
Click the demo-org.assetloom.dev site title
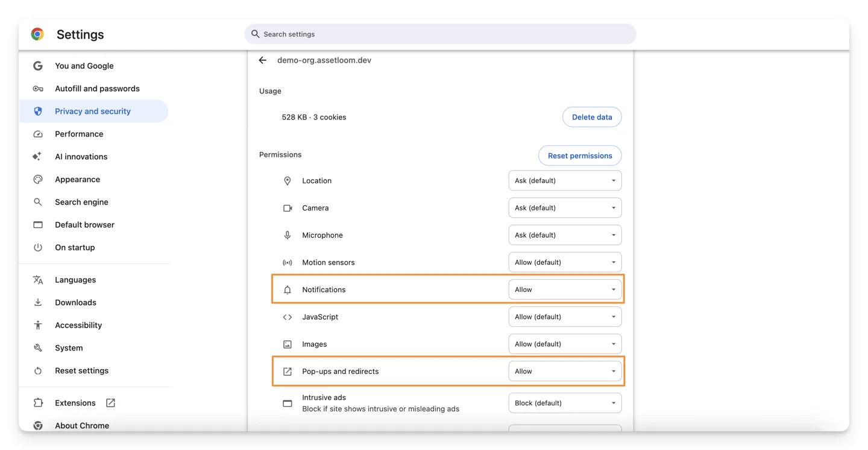324,60
